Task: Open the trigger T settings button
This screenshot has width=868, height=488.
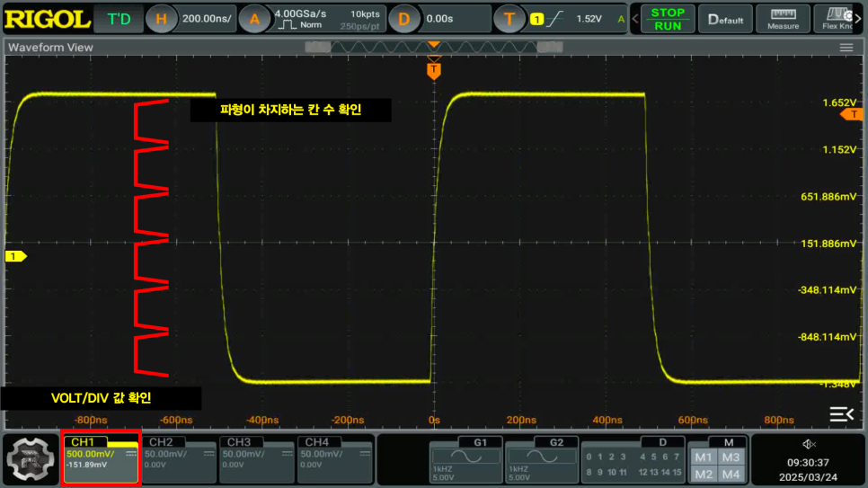Action: click(x=509, y=20)
